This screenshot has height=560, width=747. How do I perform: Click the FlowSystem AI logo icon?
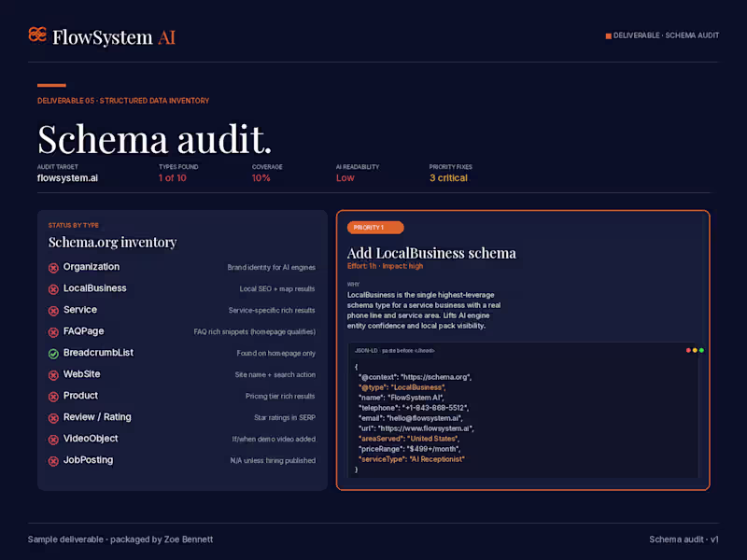point(37,35)
